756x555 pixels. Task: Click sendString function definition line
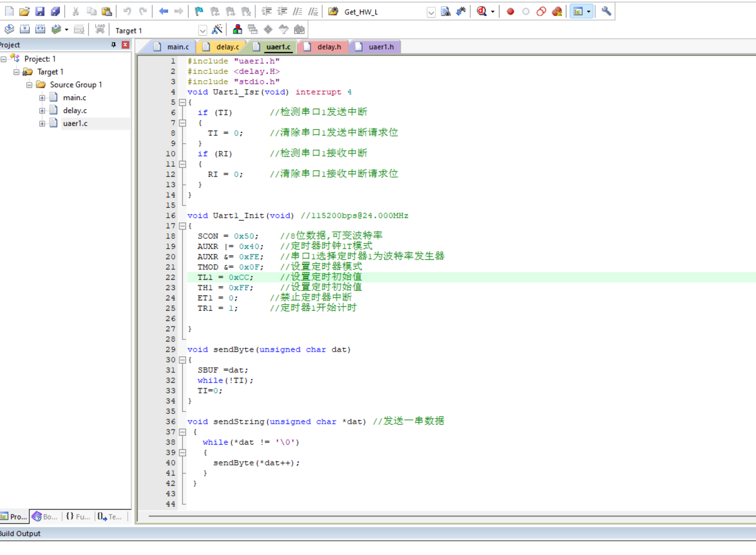pyautogui.click(x=315, y=422)
